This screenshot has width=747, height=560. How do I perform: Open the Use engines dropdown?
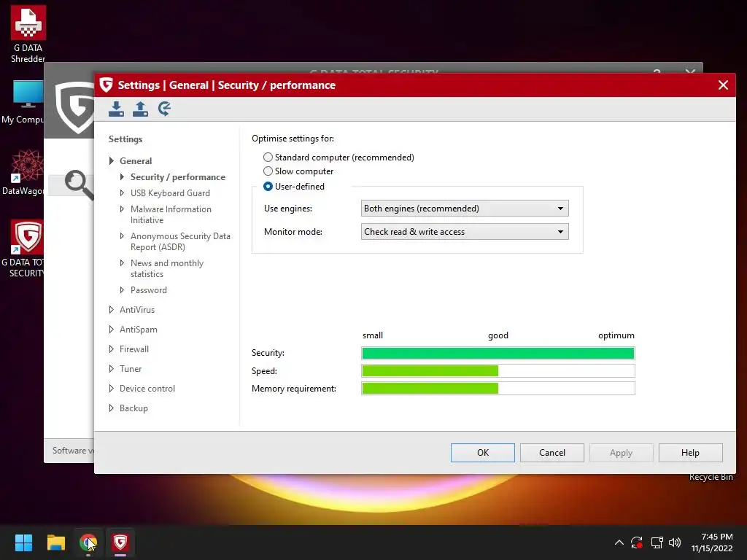[465, 208]
